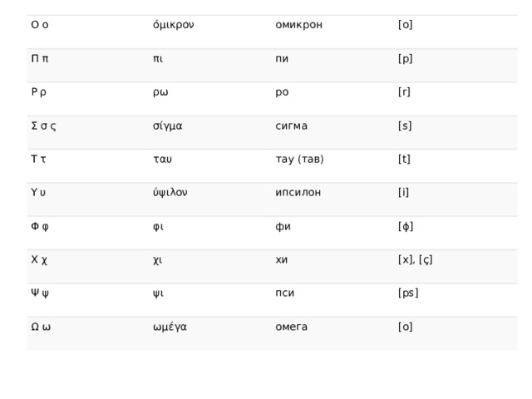This screenshot has width=532, height=399.
Task: Select the letter cell Σ σ ς
Action: click(43, 126)
